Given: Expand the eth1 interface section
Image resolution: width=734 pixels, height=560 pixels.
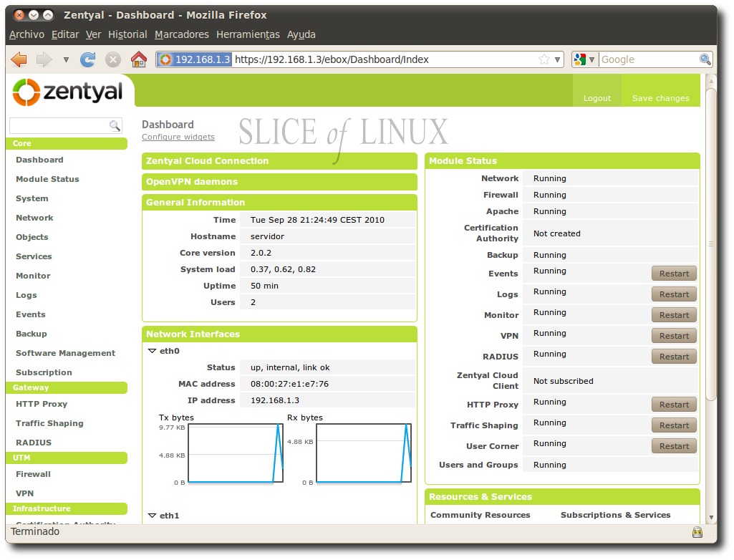Looking at the screenshot, I should 153,516.
